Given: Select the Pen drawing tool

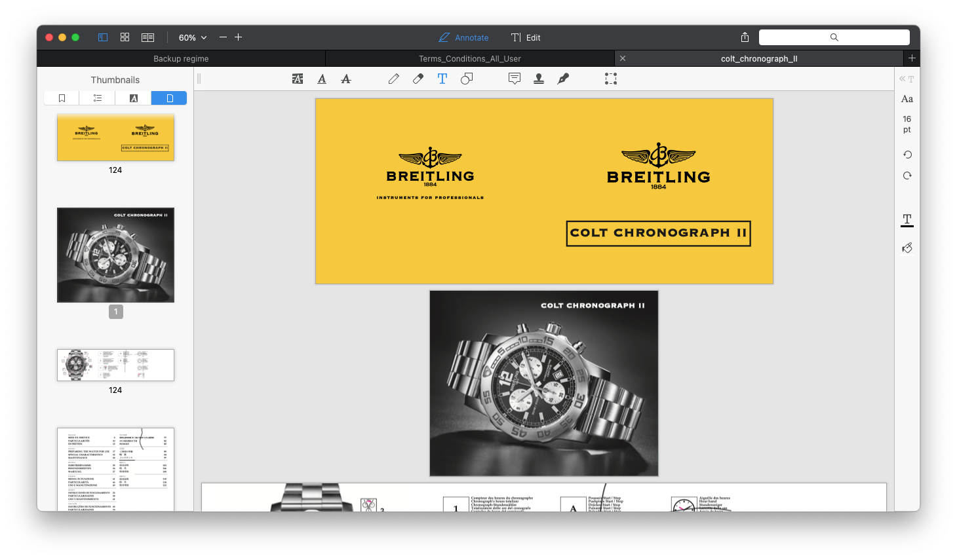Looking at the screenshot, I should point(393,79).
